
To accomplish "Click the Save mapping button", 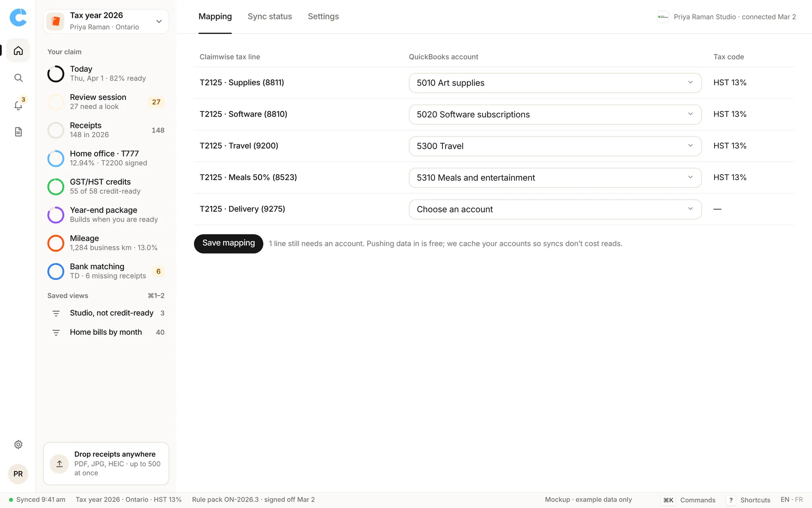I will pyautogui.click(x=228, y=243).
